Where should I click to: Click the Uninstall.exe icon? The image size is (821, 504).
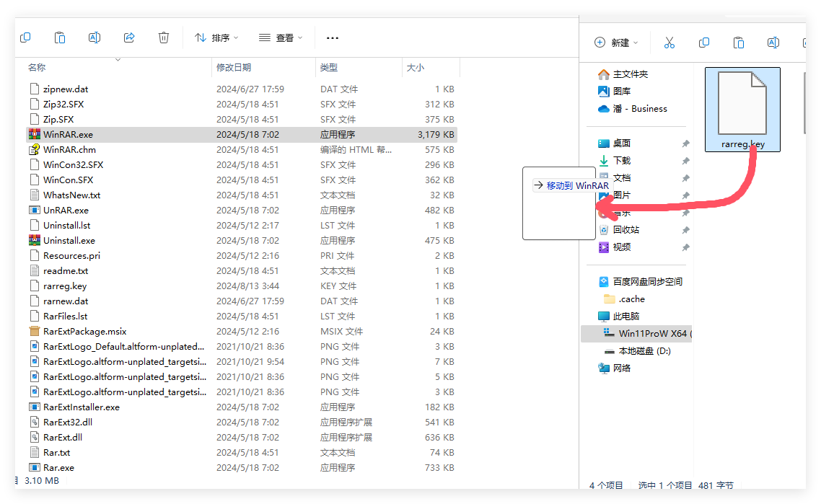(x=35, y=241)
